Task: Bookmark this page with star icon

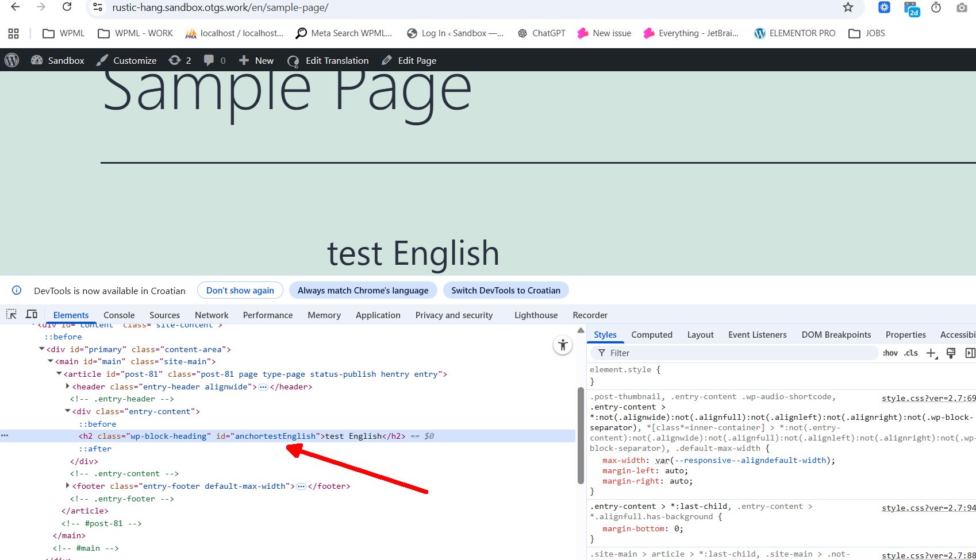Action: 848,7
